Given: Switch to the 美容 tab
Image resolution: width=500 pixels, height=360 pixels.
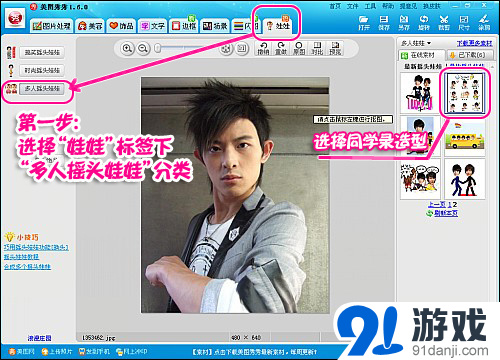Looking at the screenshot, I should pyautogui.click(x=90, y=26).
